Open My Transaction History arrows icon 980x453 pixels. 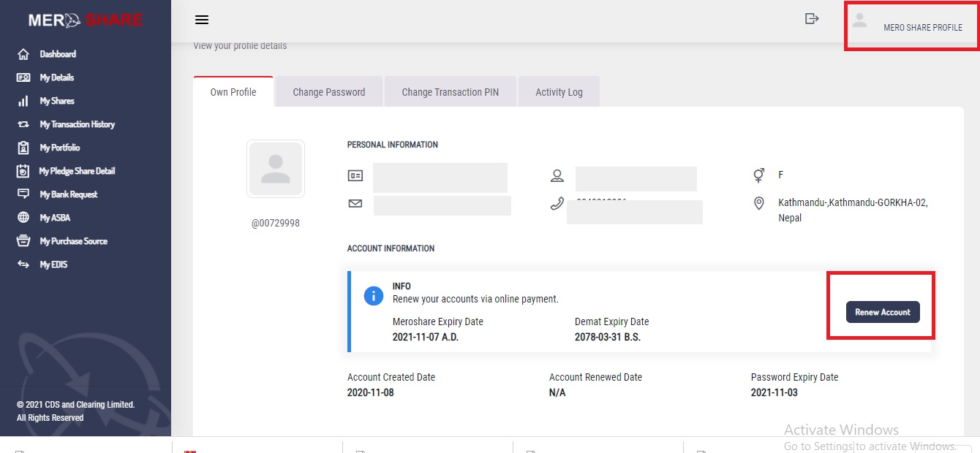23,124
